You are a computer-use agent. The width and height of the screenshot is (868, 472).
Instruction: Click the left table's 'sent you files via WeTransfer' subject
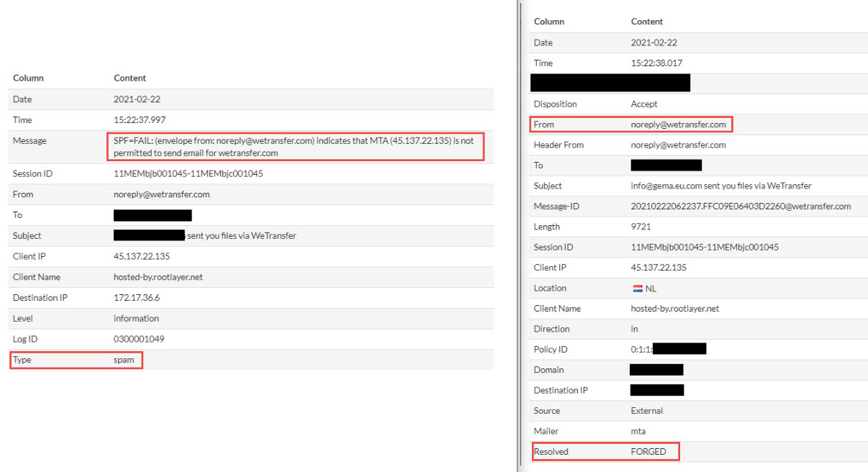(x=241, y=236)
